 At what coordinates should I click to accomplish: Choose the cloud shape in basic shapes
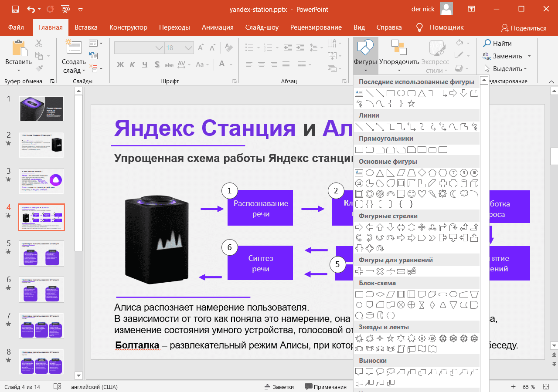(464, 194)
